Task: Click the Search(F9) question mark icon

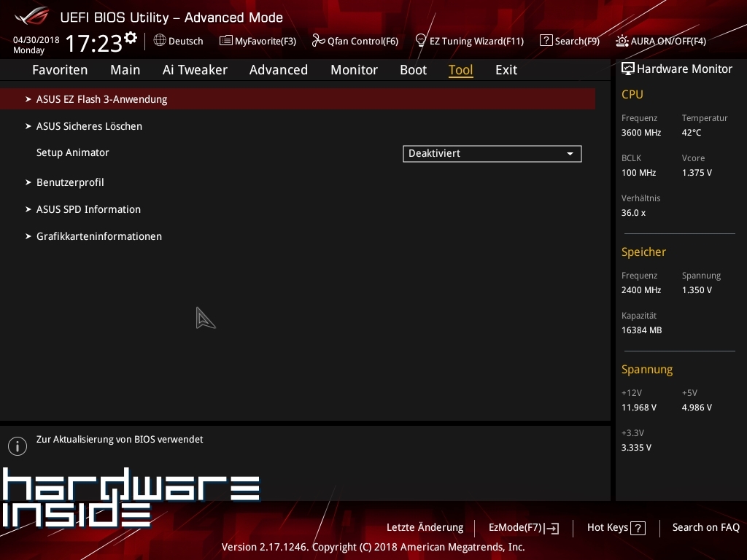Action: [x=546, y=41]
